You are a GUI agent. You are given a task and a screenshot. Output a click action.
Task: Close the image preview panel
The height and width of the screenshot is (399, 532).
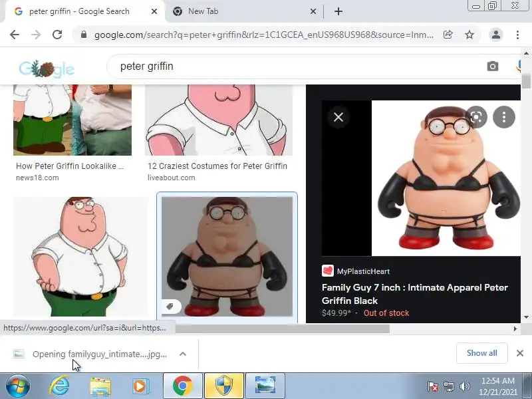[x=338, y=117]
